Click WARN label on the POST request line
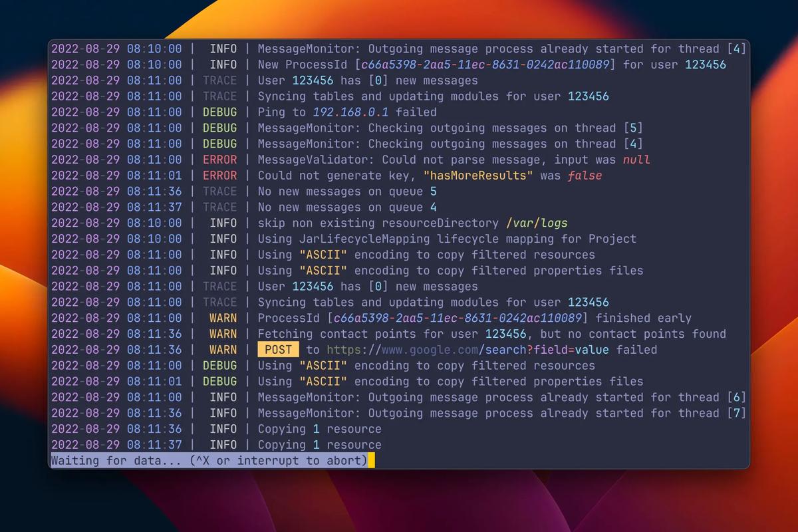This screenshot has height=532, width=798. 223,350
